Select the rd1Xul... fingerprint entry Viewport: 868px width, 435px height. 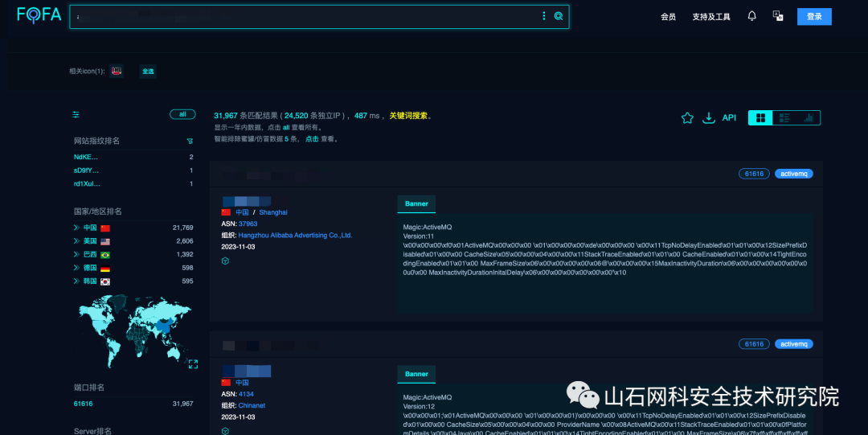pos(87,183)
